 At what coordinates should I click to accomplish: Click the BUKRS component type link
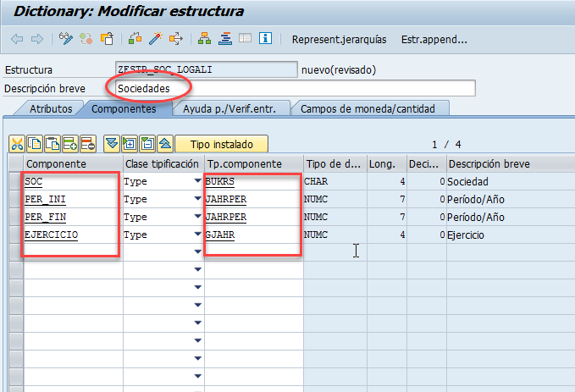(220, 181)
